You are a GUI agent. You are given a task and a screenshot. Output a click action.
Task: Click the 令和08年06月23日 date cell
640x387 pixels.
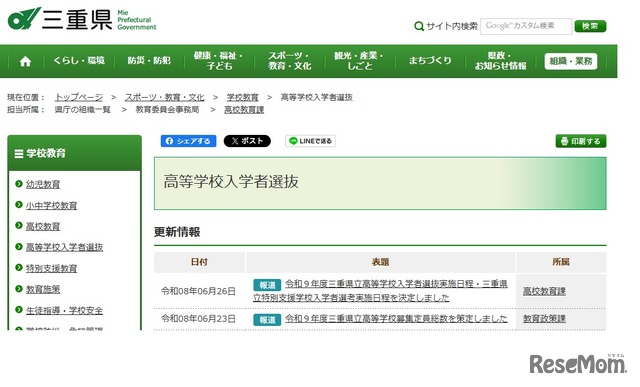(x=198, y=318)
